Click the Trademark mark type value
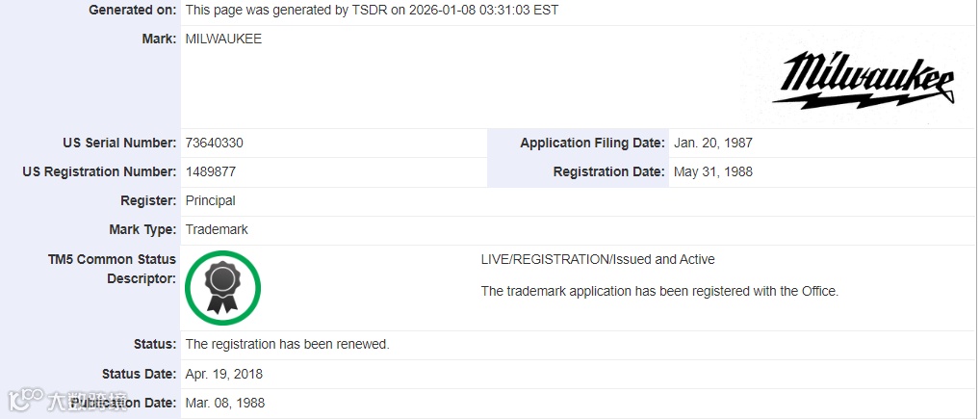This screenshot has width=980, height=419. click(x=217, y=229)
